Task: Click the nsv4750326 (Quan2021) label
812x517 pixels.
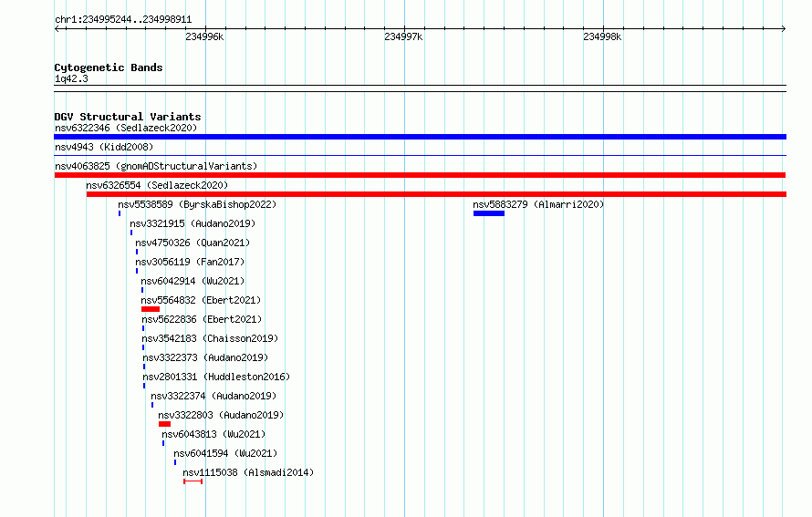Action: 193,243
